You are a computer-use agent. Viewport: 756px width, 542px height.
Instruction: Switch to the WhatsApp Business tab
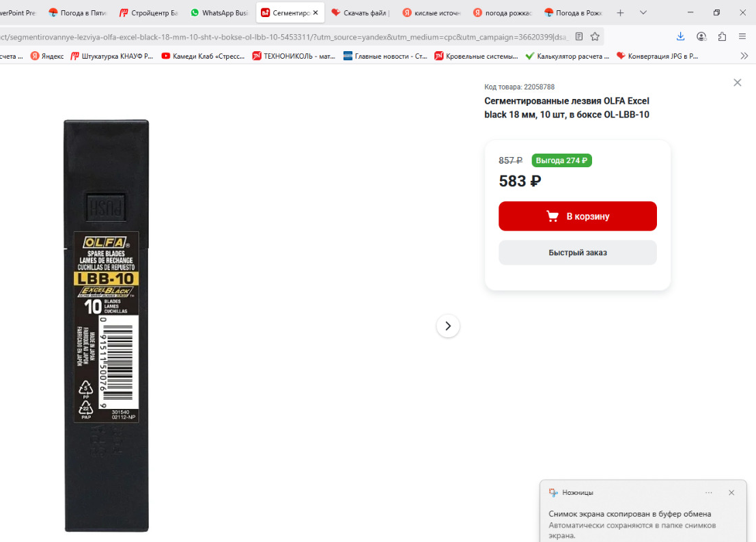[219, 13]
